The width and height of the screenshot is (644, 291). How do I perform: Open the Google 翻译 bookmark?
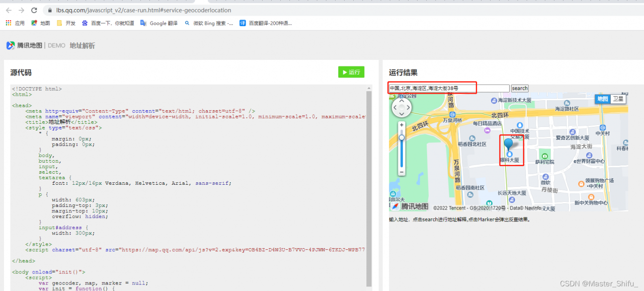tap(159, 23)
